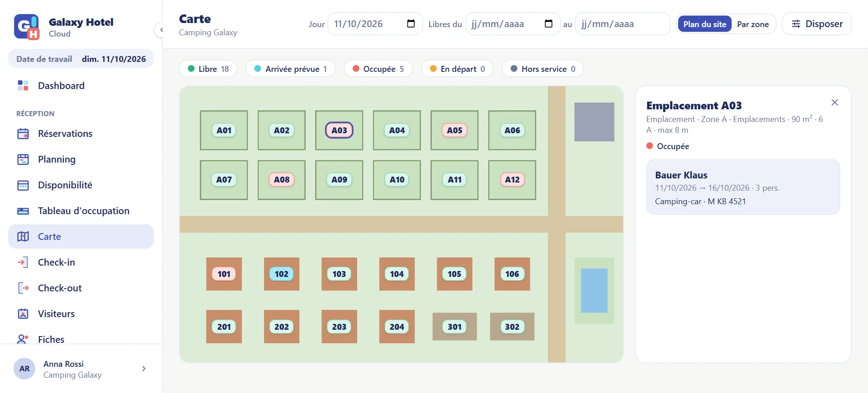
Task: Select chalet 102 on the map
Action: coord(281,274)
